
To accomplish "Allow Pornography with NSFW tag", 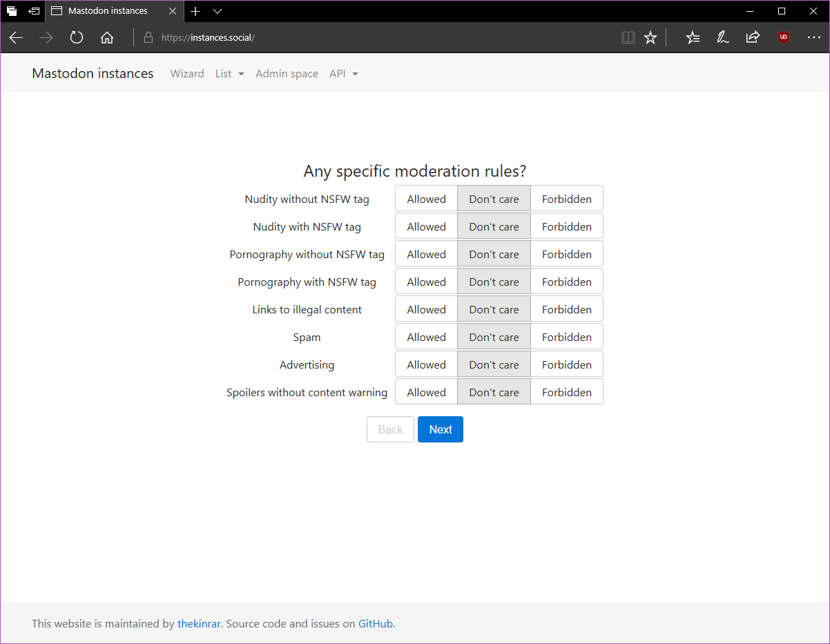I will [x=426, y=282].
